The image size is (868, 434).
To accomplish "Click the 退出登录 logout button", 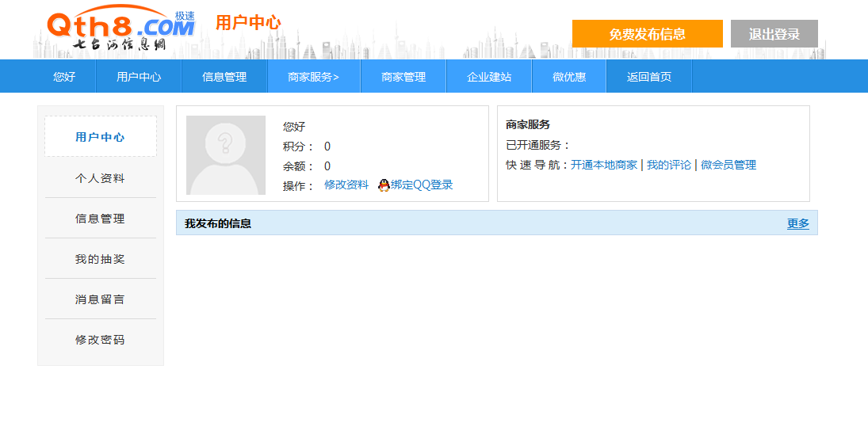I will click(x=774, y=34).
